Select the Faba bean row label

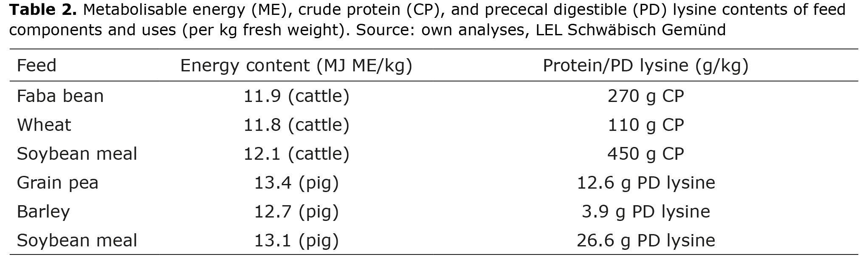tap(60, 96)
